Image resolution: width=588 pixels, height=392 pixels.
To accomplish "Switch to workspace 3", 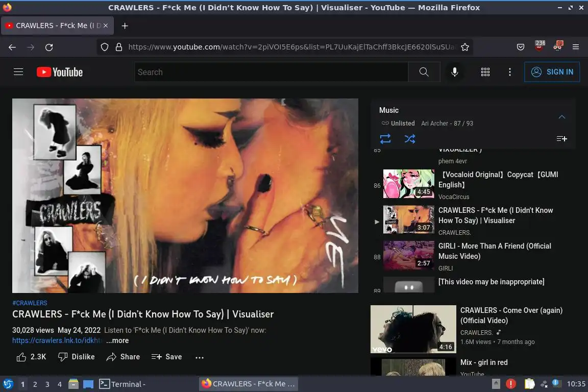I will pos(47,384).
